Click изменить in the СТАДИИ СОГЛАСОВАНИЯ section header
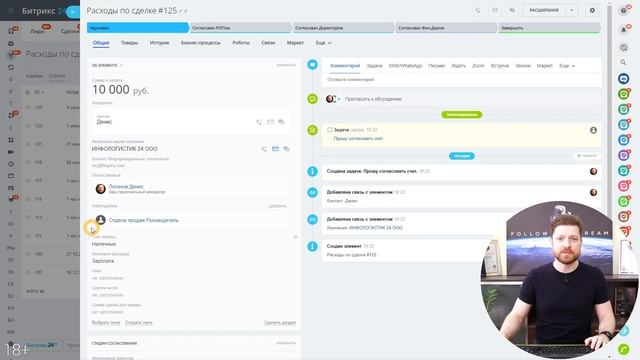This screenshot has height=360, width=640. pyautogui.click(x=286, y=343)
